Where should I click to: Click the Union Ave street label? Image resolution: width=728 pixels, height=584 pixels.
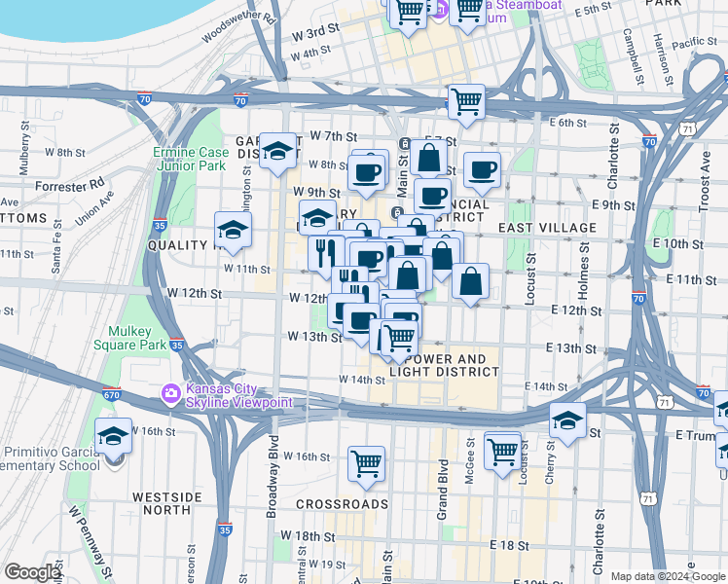point(94,208)
